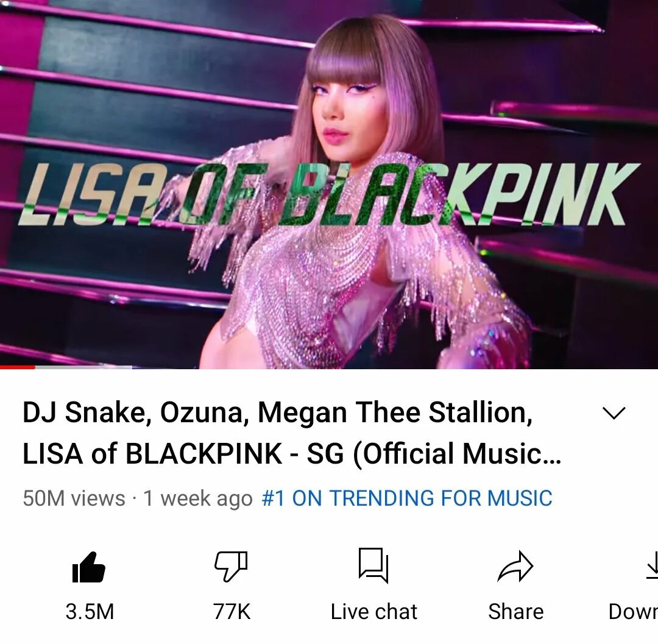Click the 50M views text

74,498
